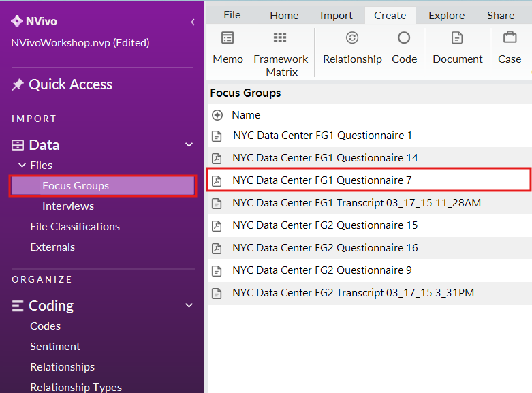The image size is (532, 393).
Task: Click the NVivoWorkshop.nvp project name
Action: click(x=80, y=43)
